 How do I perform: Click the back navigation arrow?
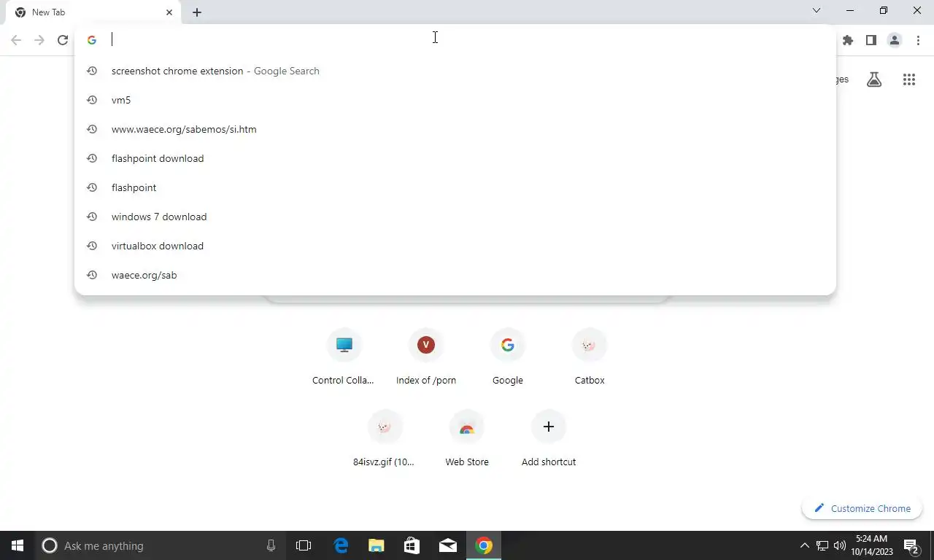point(16,40)
